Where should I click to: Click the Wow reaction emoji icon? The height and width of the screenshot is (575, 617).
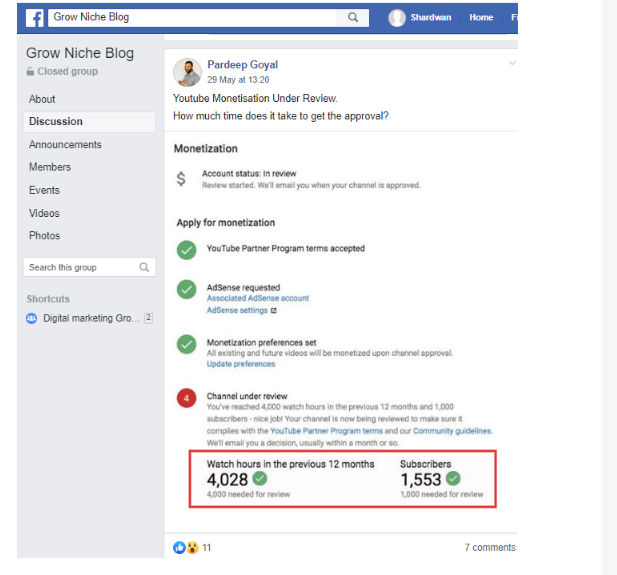pyautogui.click(x=192, y=547)
